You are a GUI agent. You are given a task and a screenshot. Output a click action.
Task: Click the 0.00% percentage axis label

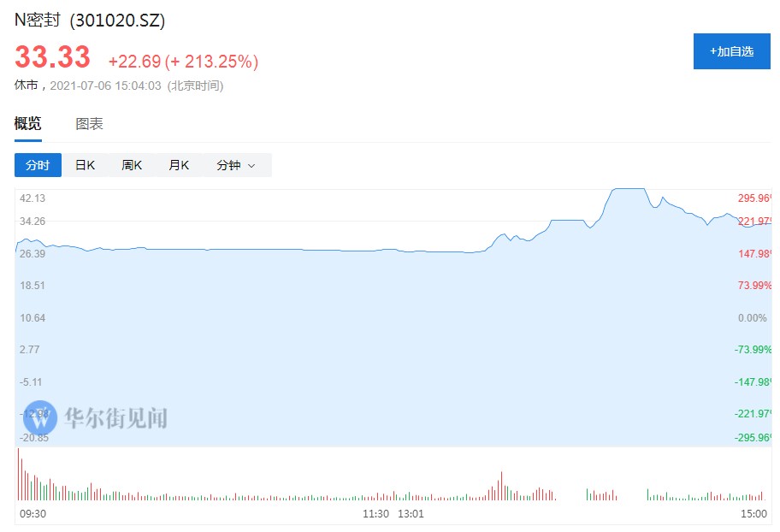(752, 317)
